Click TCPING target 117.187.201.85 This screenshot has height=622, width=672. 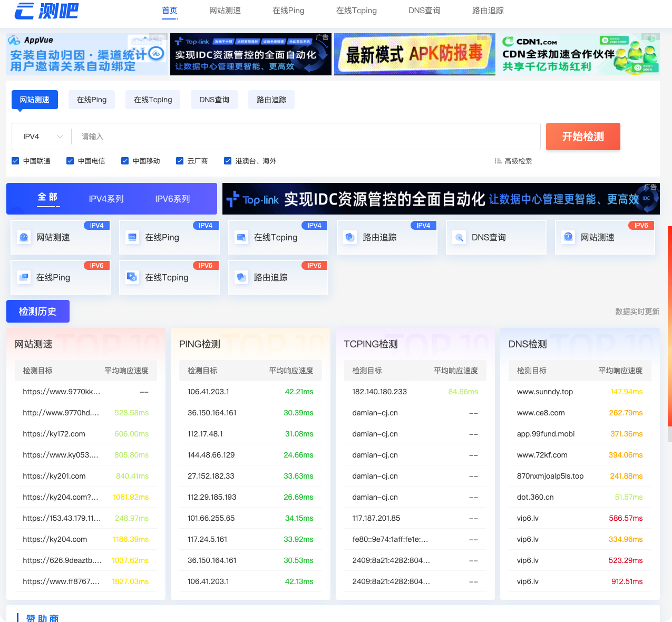point(376,518)
